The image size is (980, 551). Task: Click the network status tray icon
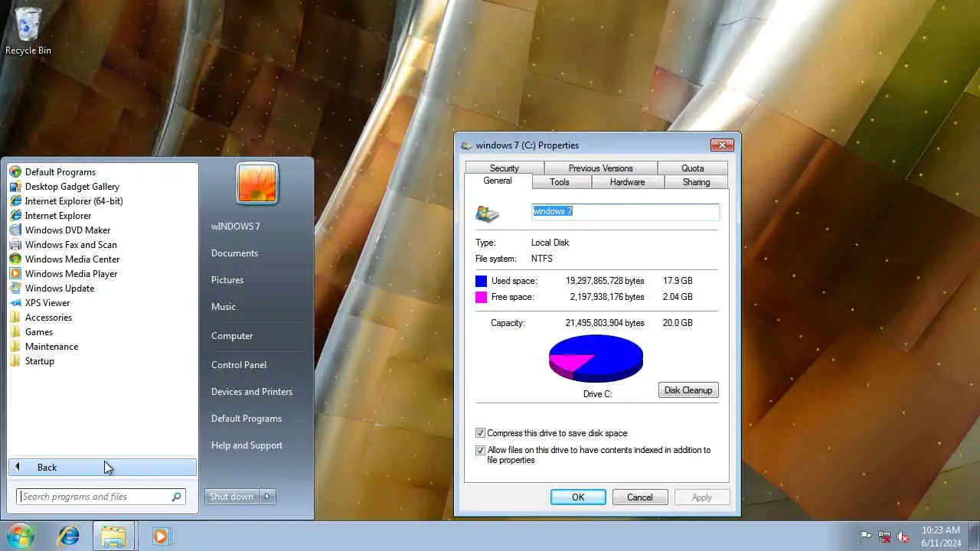click(884, 536)
